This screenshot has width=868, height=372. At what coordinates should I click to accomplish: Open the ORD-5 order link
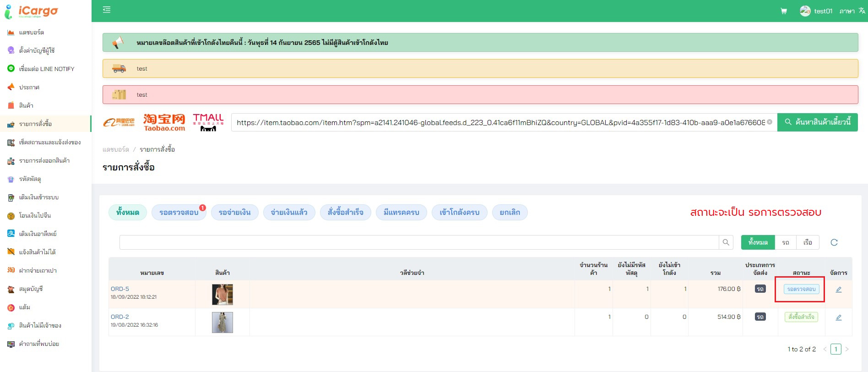120,289
